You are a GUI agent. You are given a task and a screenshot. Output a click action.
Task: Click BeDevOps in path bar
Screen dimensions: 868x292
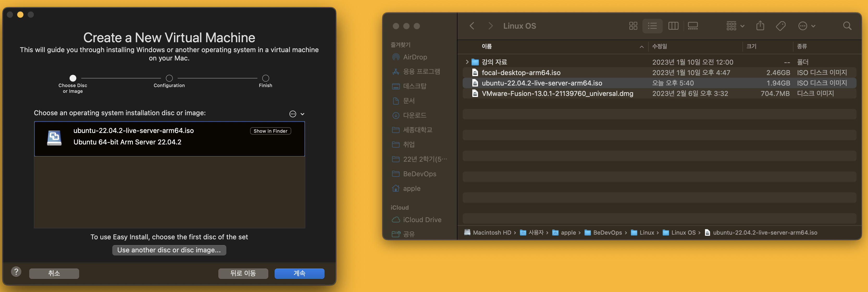pyautogui.click(x=603, y=233)
